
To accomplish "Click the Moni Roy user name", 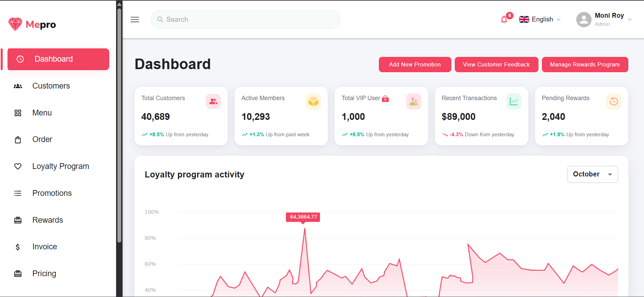I will pos(609,15).
